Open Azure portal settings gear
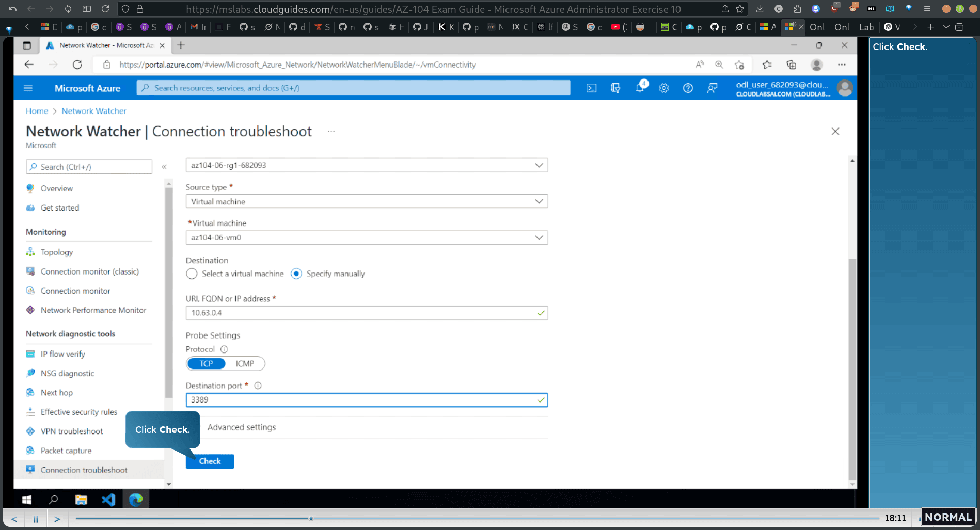This screenshot has height=530, width=980. (x=663, y=88)
